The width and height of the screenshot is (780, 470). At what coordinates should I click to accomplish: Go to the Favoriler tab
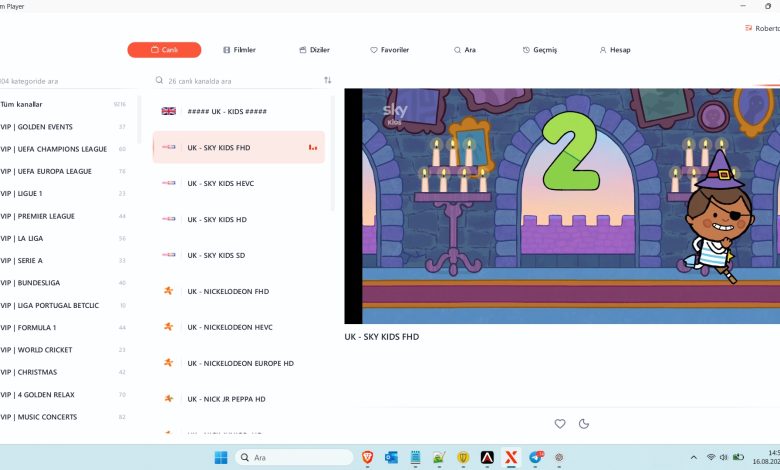click(390, 50)
